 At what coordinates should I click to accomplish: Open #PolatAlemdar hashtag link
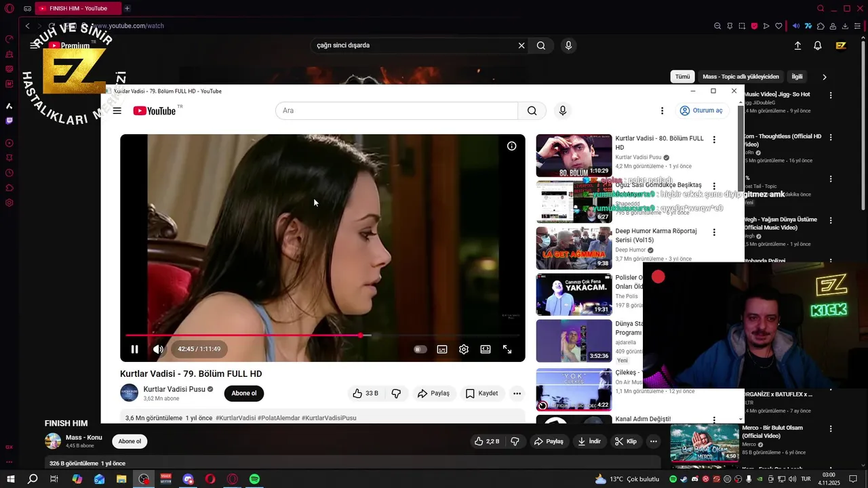[278, 418]
